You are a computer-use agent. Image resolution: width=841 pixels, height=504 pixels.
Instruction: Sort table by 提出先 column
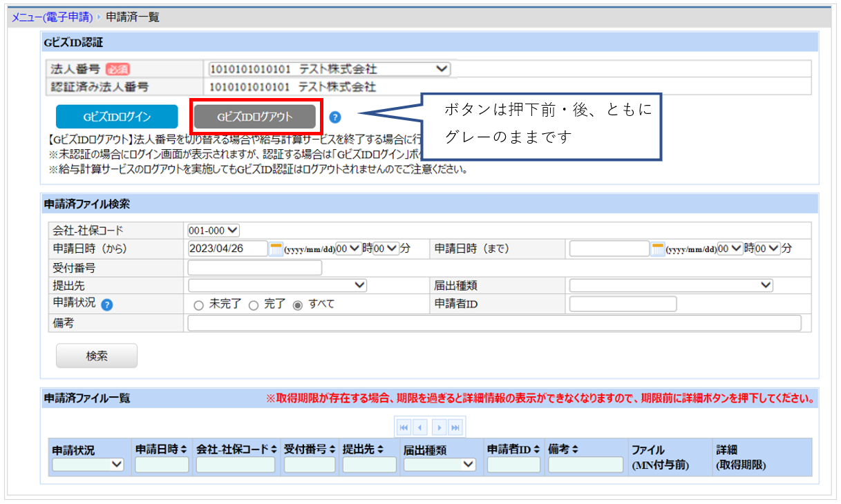(379, 449)
